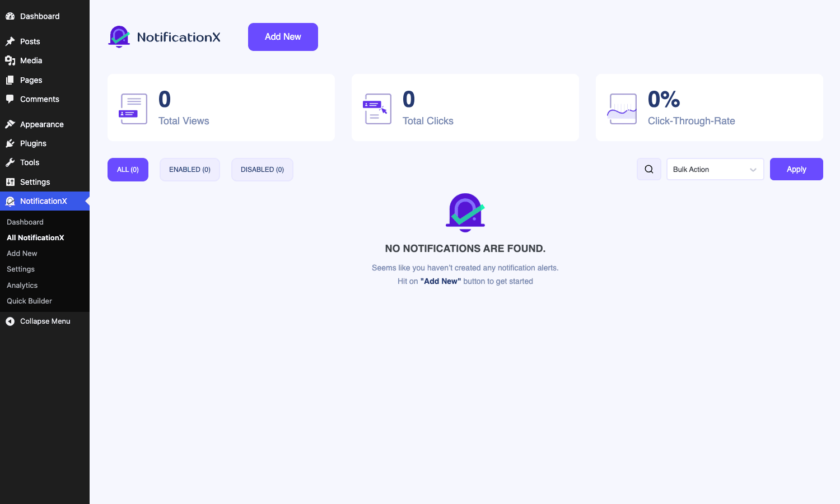Open Add New in NotificationX submenu

(22, 254)
